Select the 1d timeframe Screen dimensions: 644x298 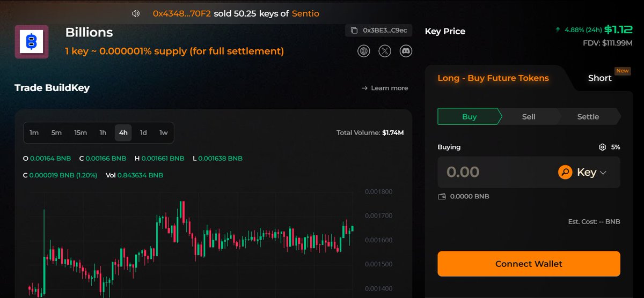143,132
